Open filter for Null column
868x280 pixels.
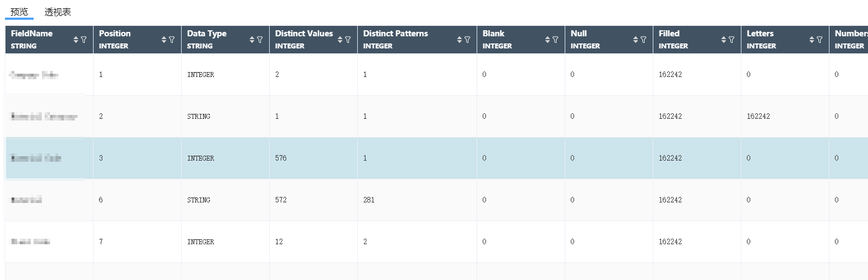point(643,40)
